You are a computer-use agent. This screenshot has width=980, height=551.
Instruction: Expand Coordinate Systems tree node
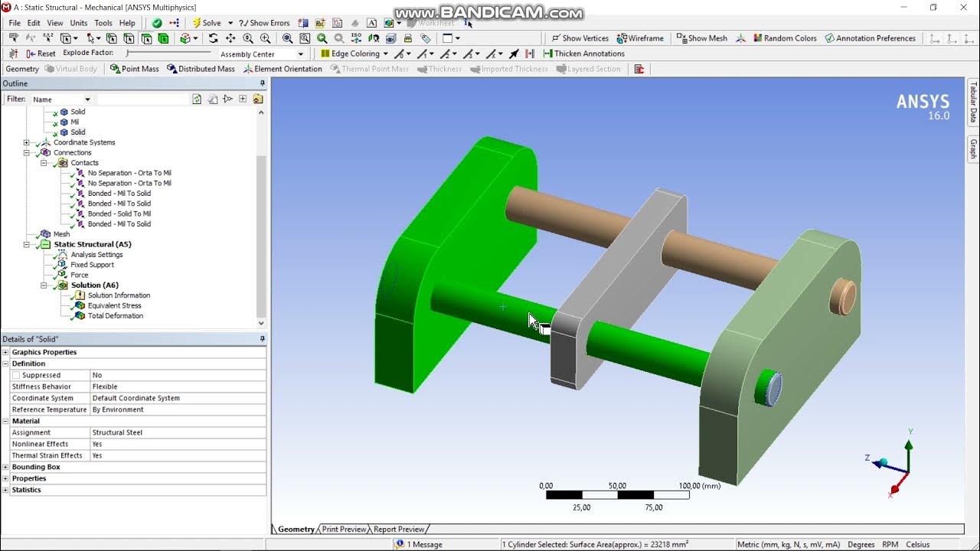[27, 142]
